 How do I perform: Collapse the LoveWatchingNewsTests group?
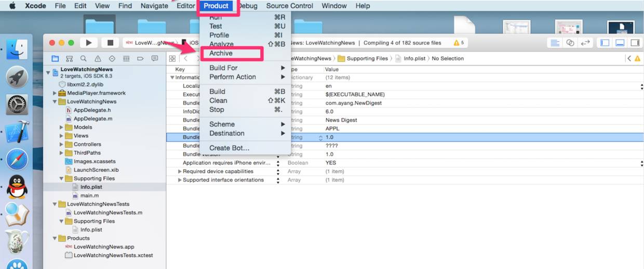pos(55,204)
